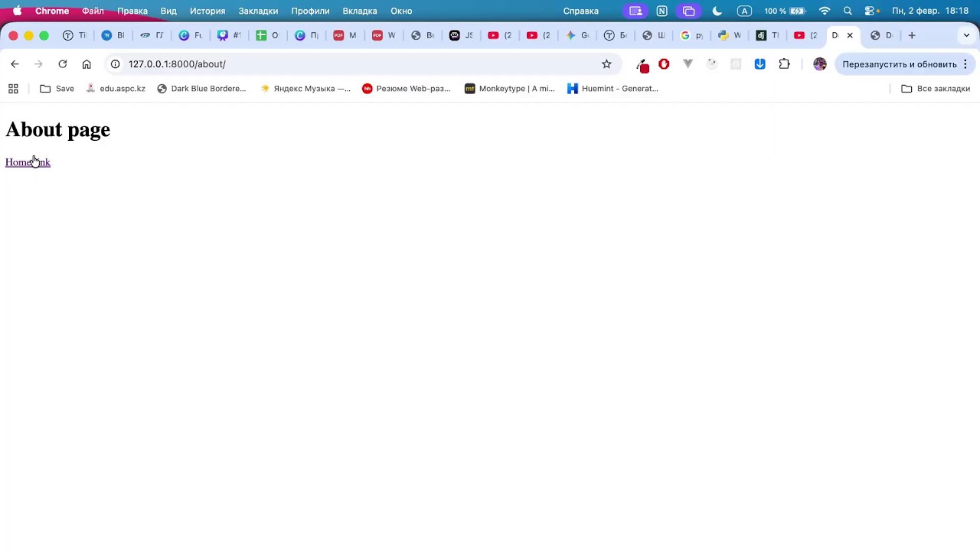Open the Вкладка menu
The width and height of the screenshot is (980, 551).
[360, 11]
